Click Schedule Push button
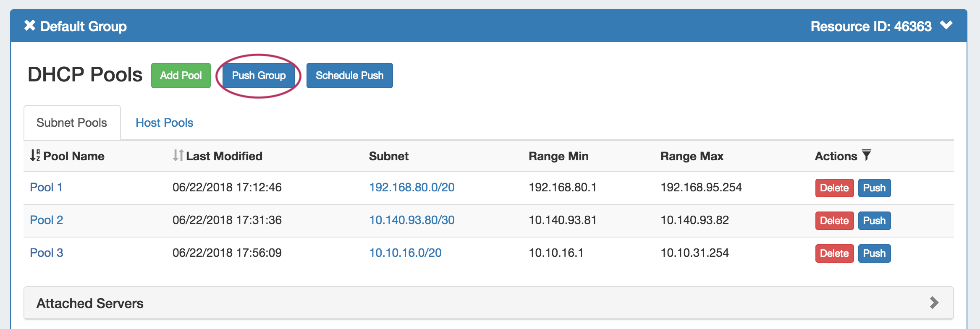Screen dimensions: 980x329 [349, 76]
